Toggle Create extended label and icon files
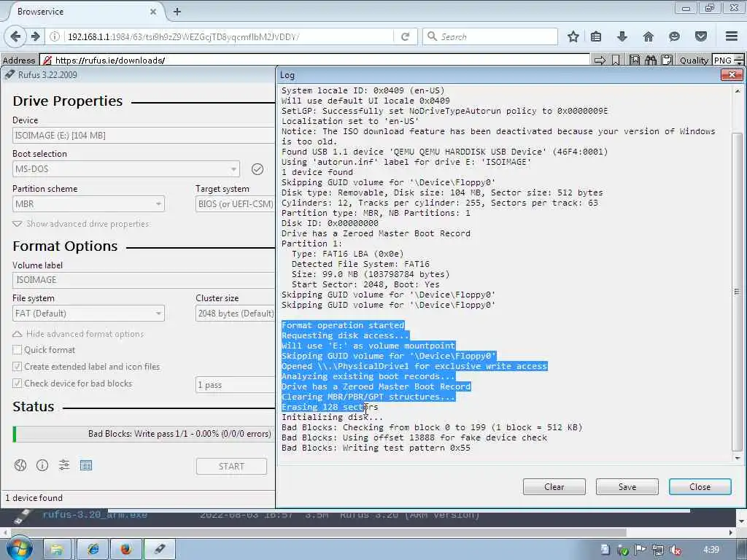The image size is (747, 560). (x=18, y=367)
